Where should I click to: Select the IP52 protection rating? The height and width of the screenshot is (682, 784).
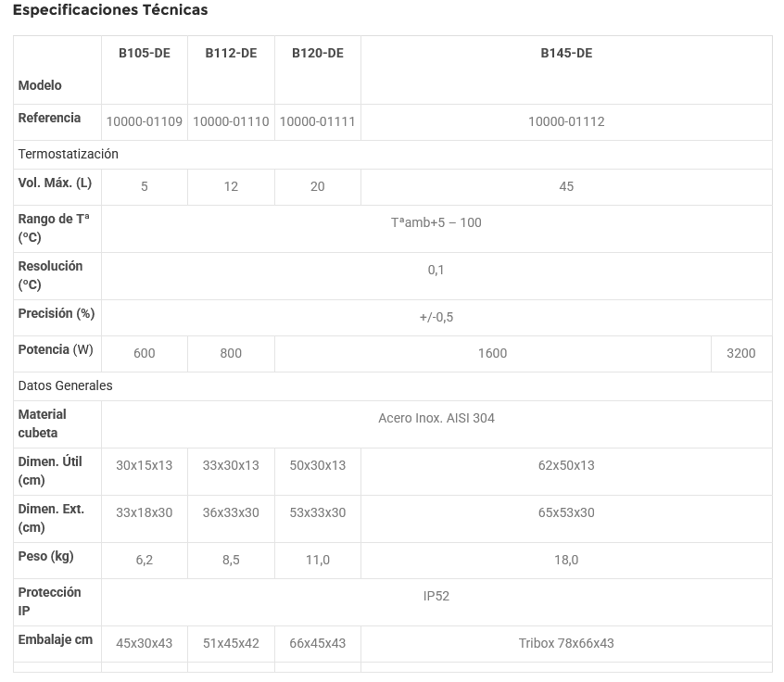point(436,596)
